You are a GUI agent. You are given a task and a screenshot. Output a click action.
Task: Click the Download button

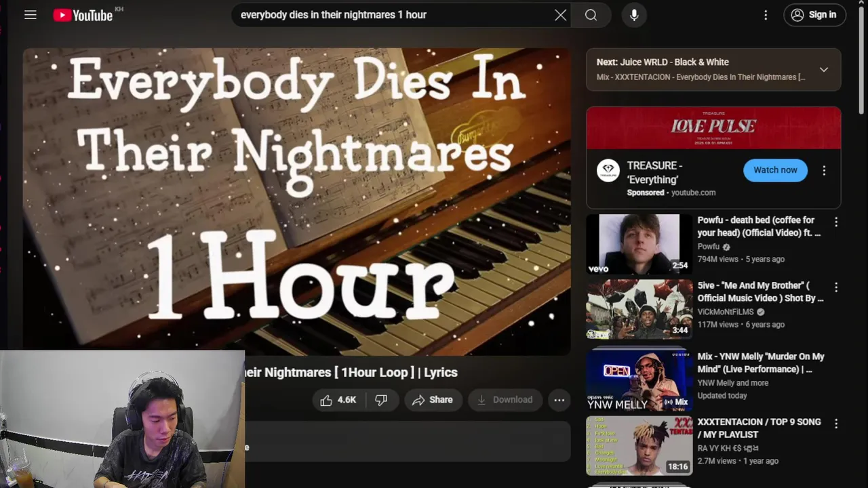coord(505,400)
